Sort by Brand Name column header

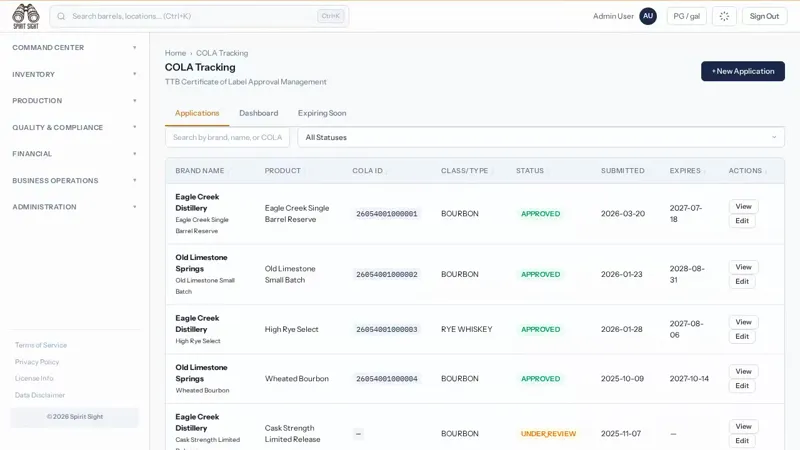(199, 171)
